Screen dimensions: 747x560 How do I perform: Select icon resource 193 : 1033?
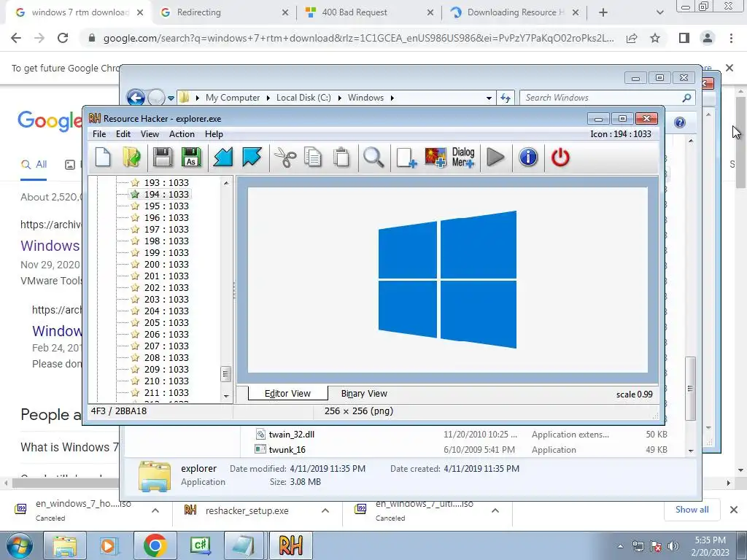166,183
